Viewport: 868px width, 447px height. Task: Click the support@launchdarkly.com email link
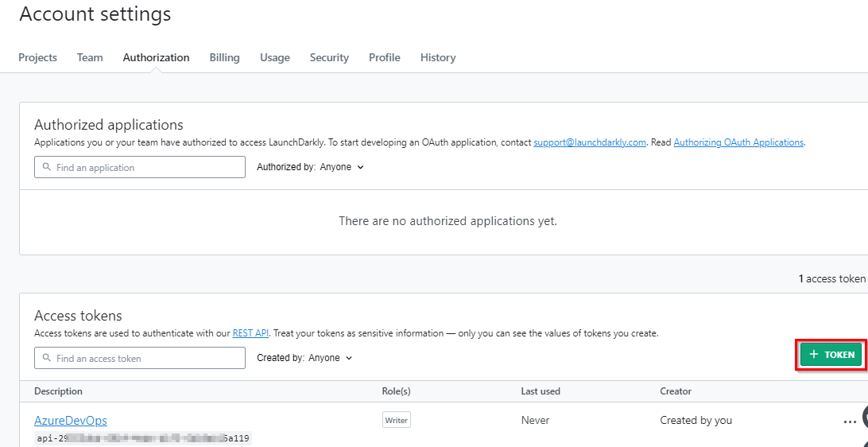coord(590,142)
